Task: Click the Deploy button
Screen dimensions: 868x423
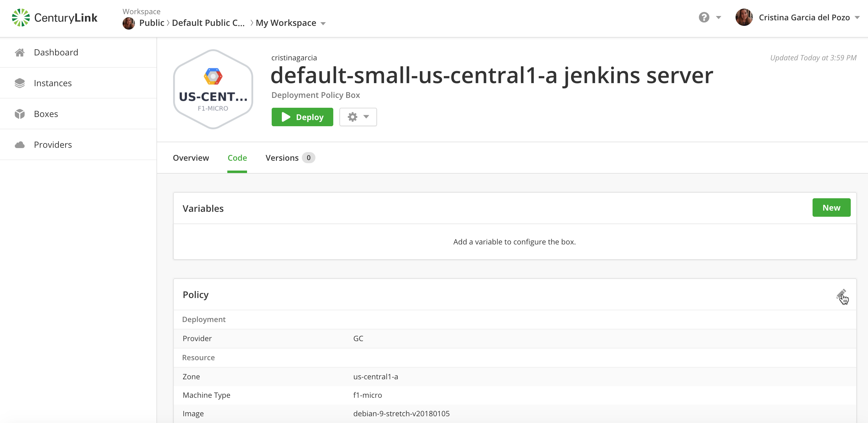Action: tap(302, 117)
